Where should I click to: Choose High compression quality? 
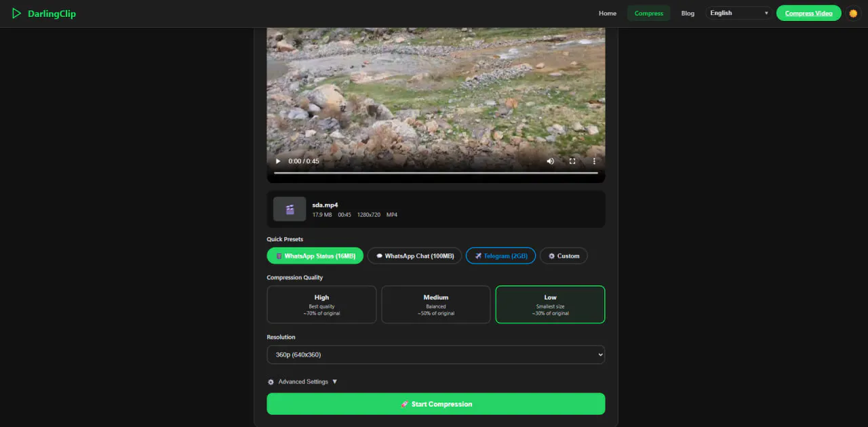(x=321, y=305)
